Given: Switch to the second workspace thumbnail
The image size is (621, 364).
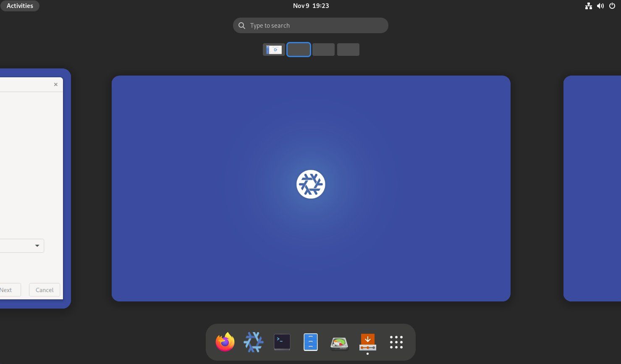Looking at the screenshot, I should pyautogui.click(x=299, y=50).
